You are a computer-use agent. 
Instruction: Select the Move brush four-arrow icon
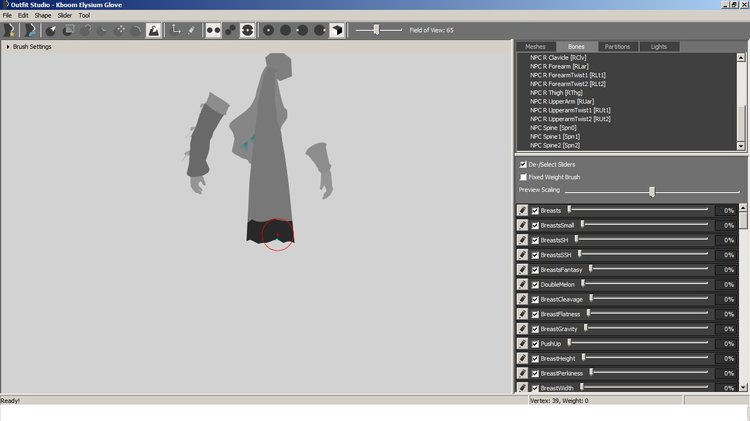click(120, 30)
